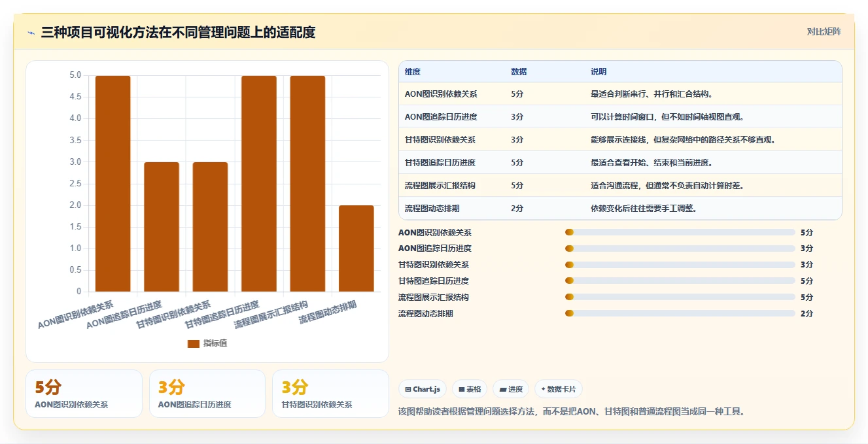Click the progress bar for 流程图展示汇报结构
Image resolution: width=868 pixels, height=444 pixels.
[x=680, y=298]
